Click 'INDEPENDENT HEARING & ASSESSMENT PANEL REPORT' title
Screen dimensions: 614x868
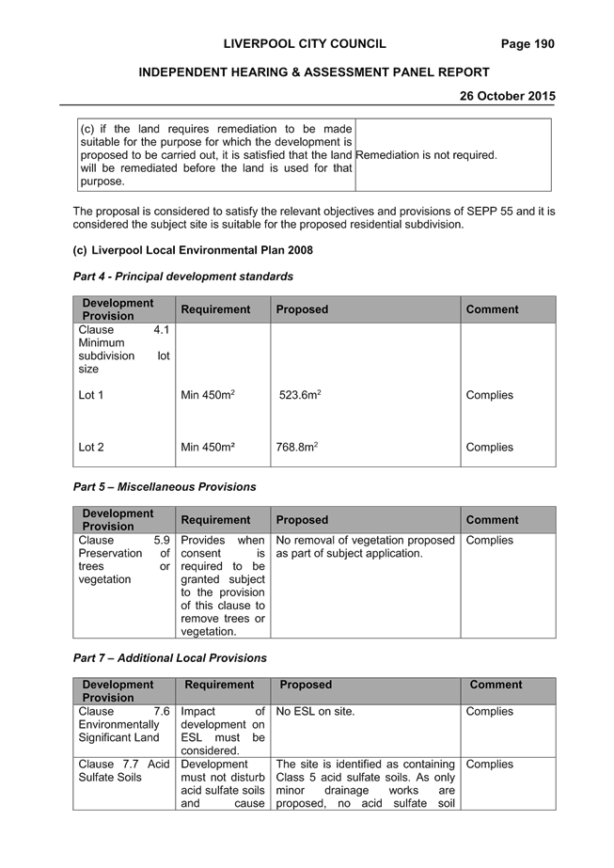(x=314, y=72)
